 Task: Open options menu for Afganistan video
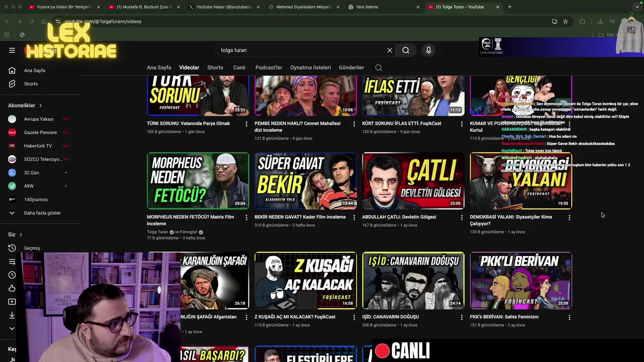(x=247, y=317)
